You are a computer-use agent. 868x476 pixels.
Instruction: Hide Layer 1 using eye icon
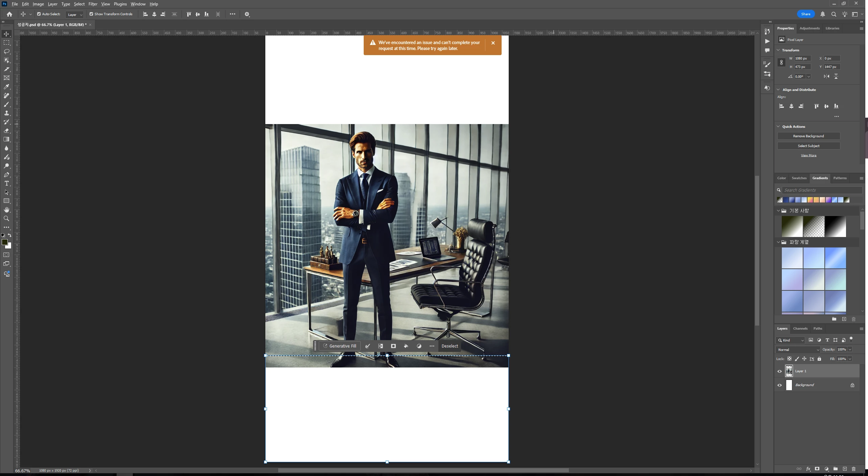tap(779, 371)
